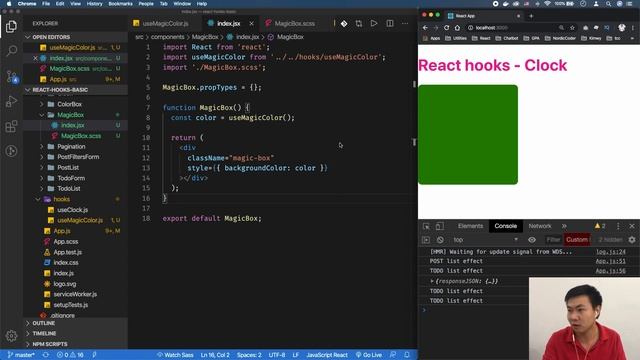Select the DevTools inspect element icon
Screen dimensions: 640x360
click(x=426, y=226)
